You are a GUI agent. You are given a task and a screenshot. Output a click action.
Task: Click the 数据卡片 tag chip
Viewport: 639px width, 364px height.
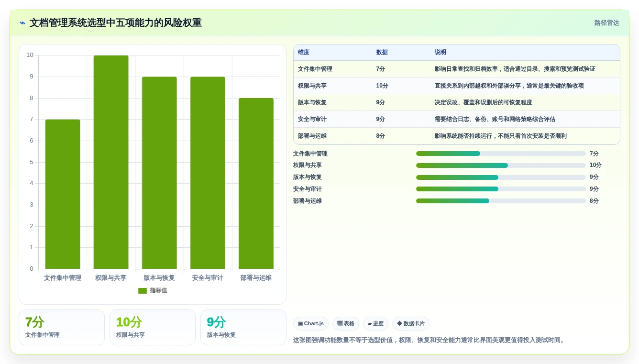point(411,324)
